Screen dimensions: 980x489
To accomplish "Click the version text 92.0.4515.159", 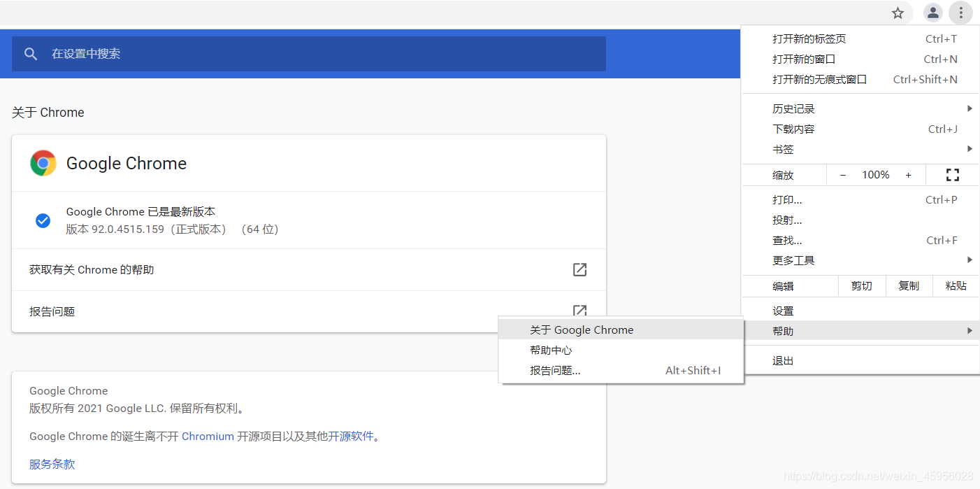I will point(128,229).
